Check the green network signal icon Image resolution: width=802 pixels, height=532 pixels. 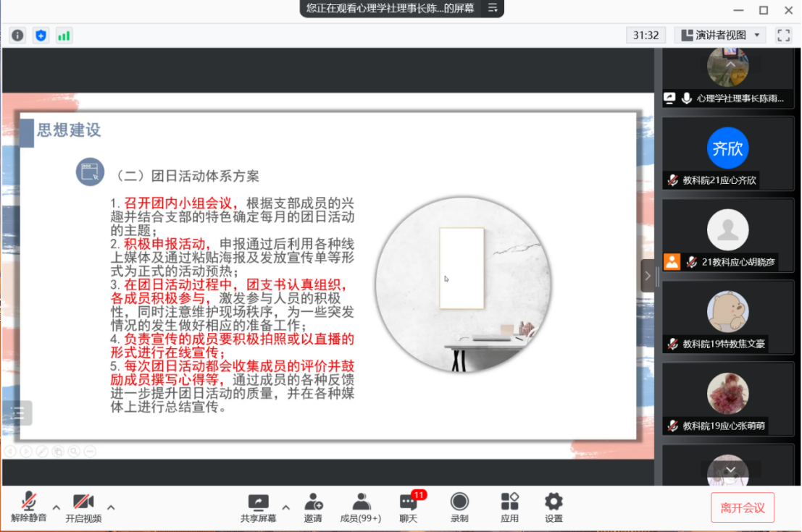tap(64, 35)
